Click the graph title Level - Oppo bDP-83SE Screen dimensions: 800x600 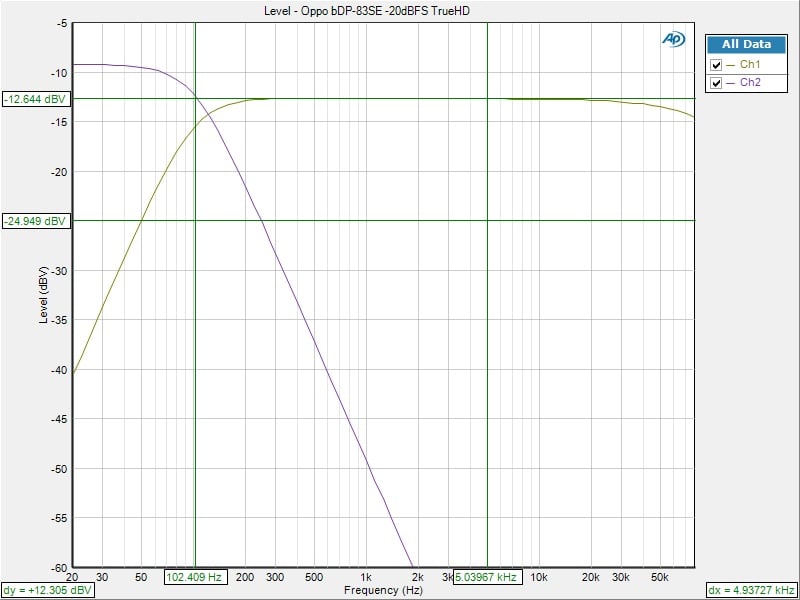coord(381,12)
